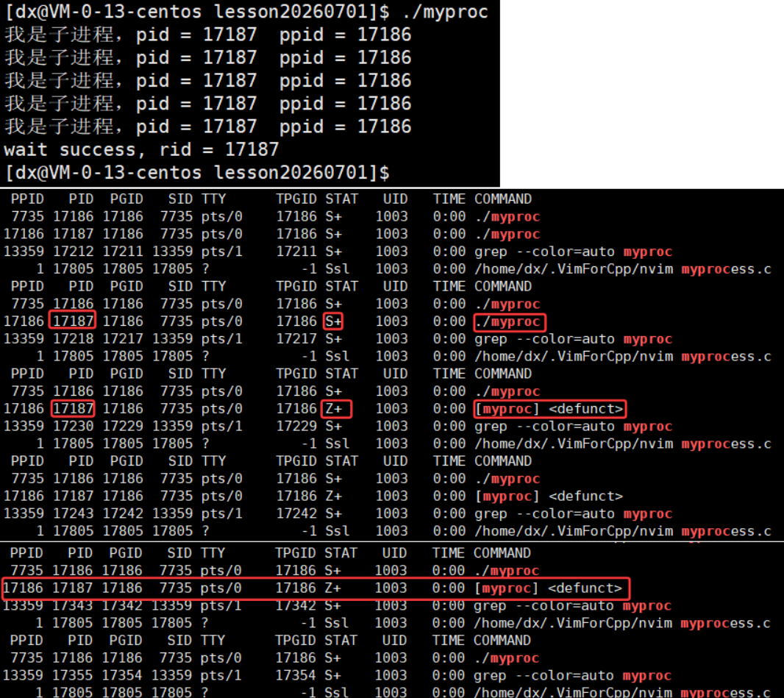Screen dimensions: 784x698
Task: Click pts/1 in the PID 17212 row
Action: [222, 252]
